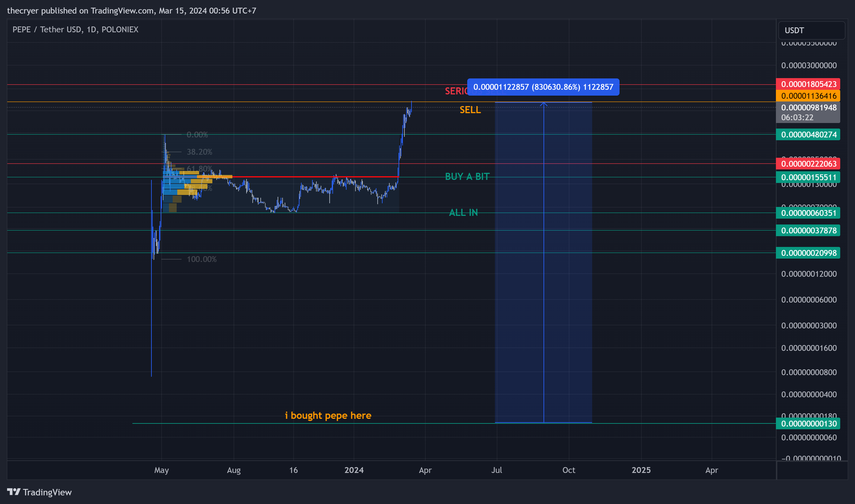This screenshot has height=504, width=855.
Task: Click the 0.00000012000 price scale value
Action: pos(809,274)
